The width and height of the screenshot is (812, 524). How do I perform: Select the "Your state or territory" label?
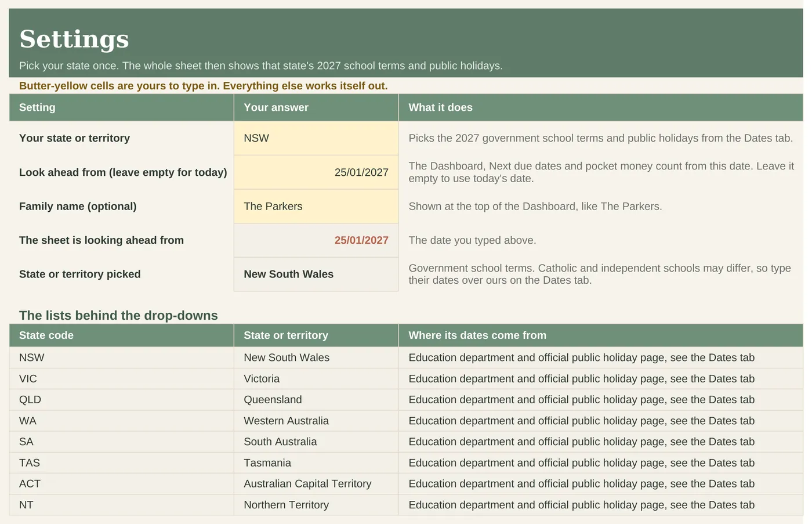[74, 138]
